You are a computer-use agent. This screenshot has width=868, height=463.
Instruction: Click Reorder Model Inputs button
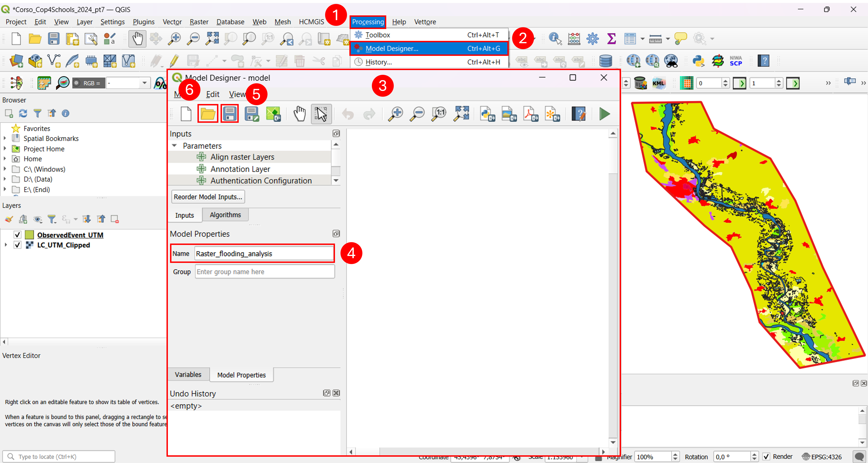pos(208,197)
